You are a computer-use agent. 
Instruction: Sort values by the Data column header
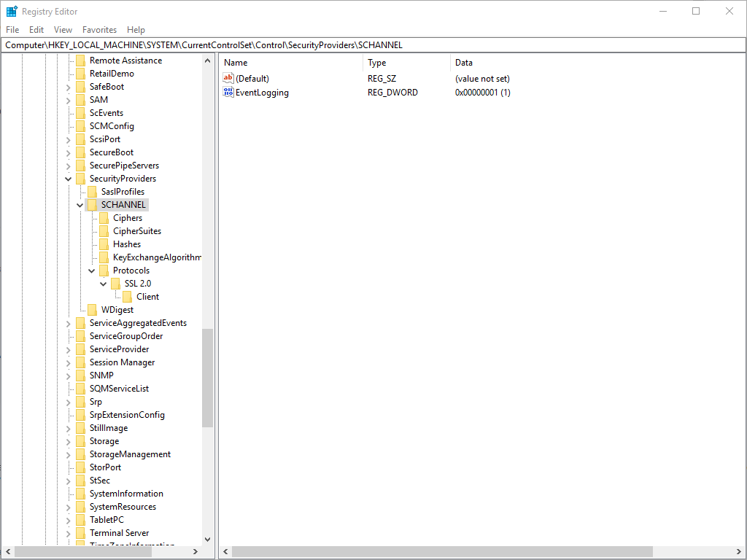pyautogui.click(x=597, y=63)
